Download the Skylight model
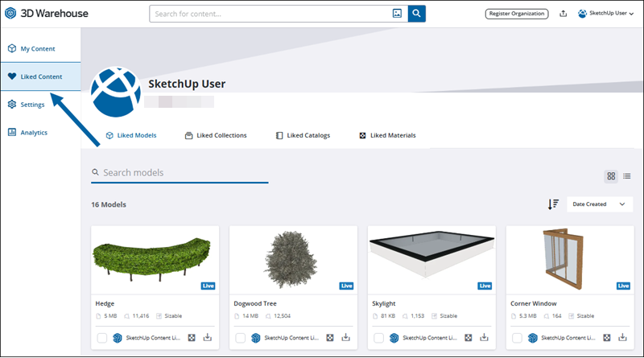Image resolution: width=644 pixels, height=358 pixels. coord(485,337)
